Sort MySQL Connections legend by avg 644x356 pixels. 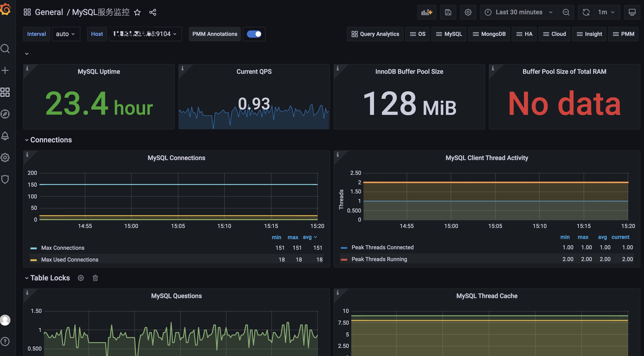310,237
